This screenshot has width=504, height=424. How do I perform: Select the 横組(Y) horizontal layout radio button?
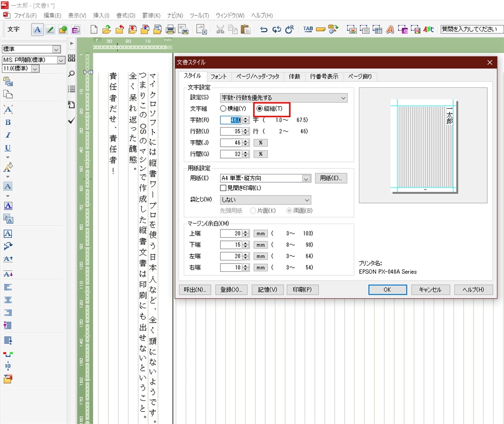tap(223, 108)
